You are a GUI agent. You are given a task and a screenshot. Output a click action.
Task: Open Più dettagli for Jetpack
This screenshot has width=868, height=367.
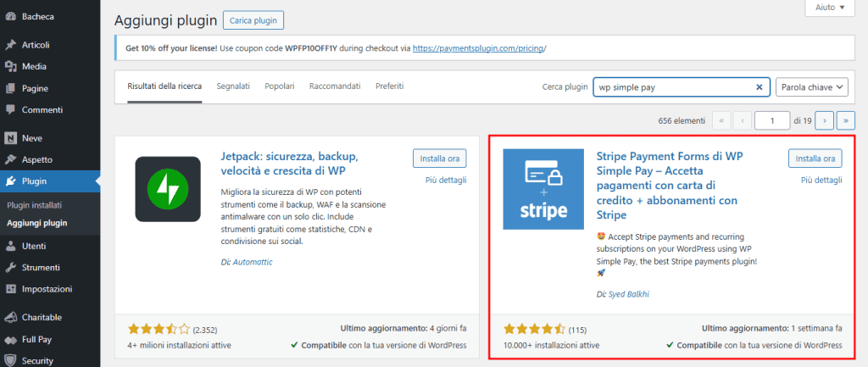click(x=446, y=180)
